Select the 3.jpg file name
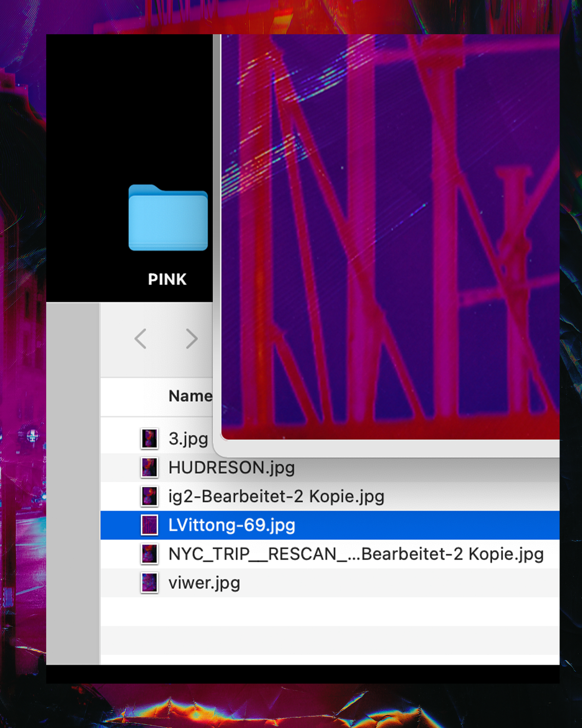582x728 pixels. coord(188,439)
